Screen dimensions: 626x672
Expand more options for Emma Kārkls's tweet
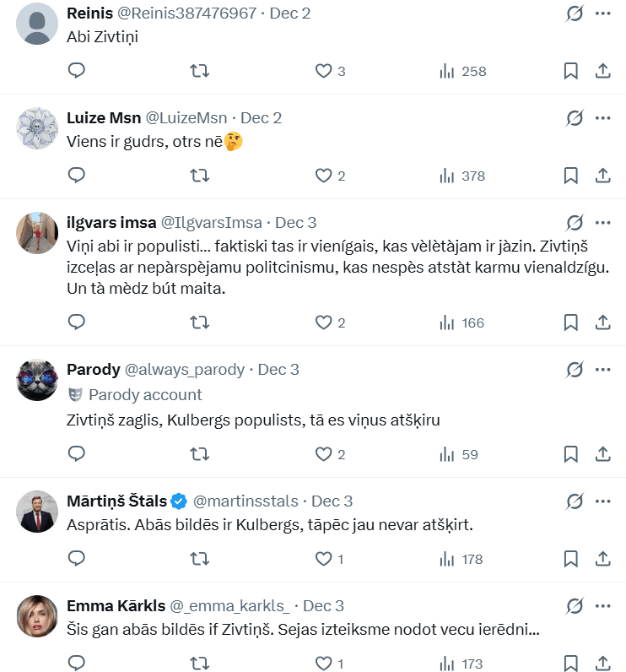602,606
